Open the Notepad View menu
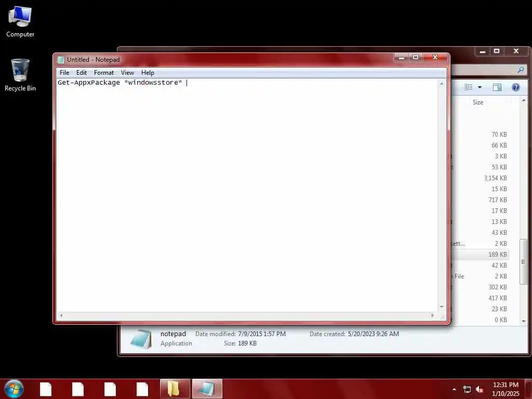This screenshot has width=532, height=399. pos(128,73)
